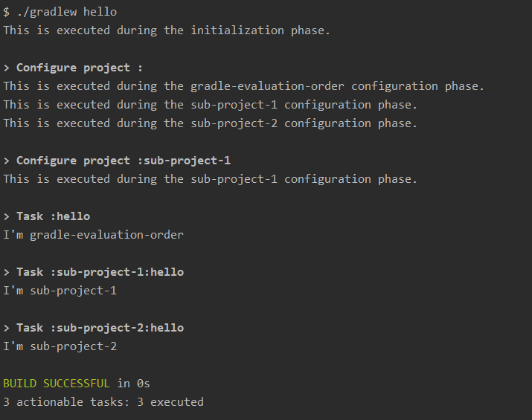The image size is (532, 420).
Task: Click the dollar sign shell prompt
Action: (x=7, y=12)
